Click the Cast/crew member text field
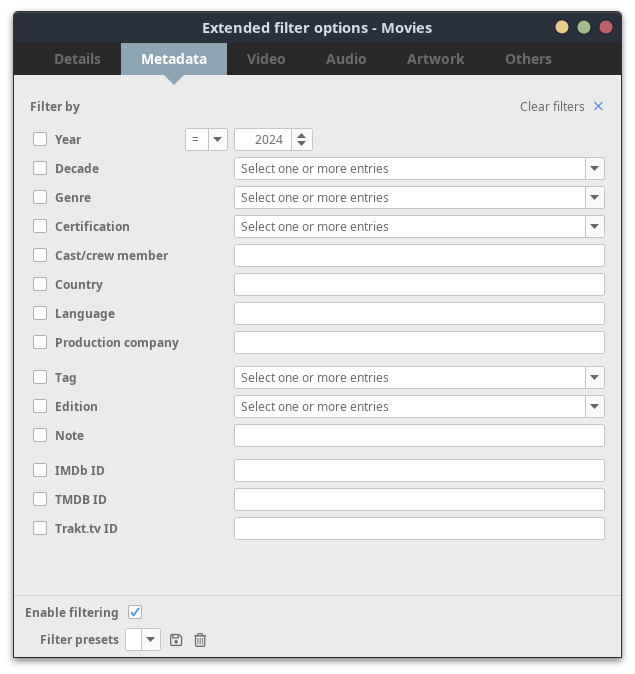 coord(419,256)
